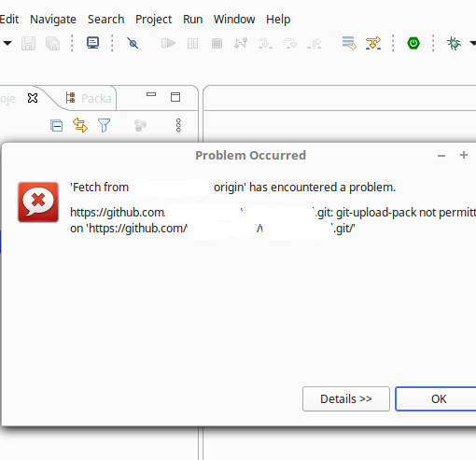Click the Details >> button

pos(346,398)
